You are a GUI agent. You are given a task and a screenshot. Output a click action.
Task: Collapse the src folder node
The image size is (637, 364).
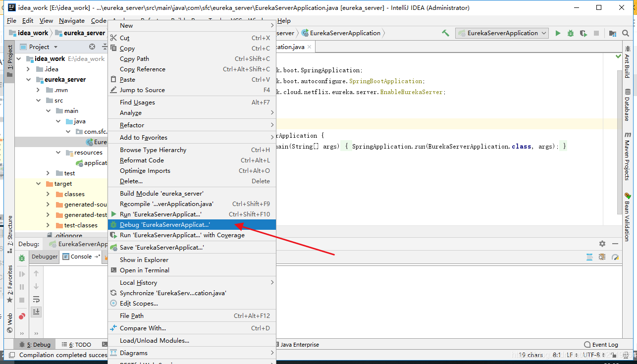pyautogui.click(x=38, y=100)
